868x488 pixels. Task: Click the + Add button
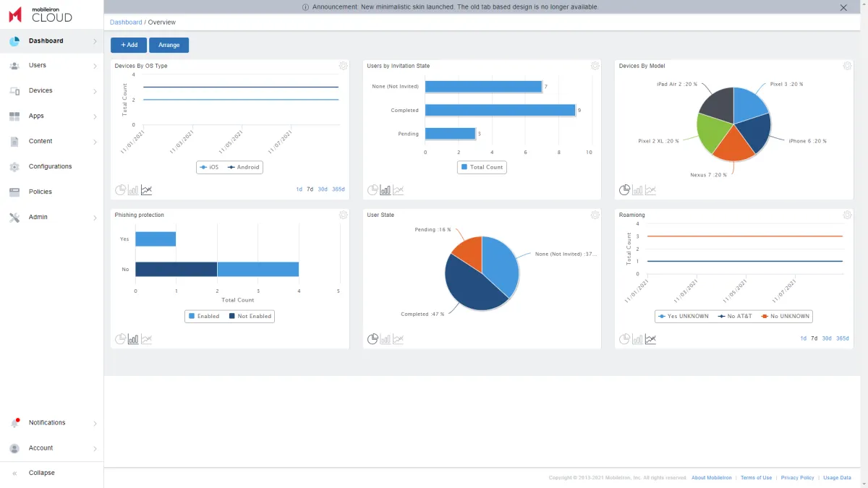[x=129, y=45]
